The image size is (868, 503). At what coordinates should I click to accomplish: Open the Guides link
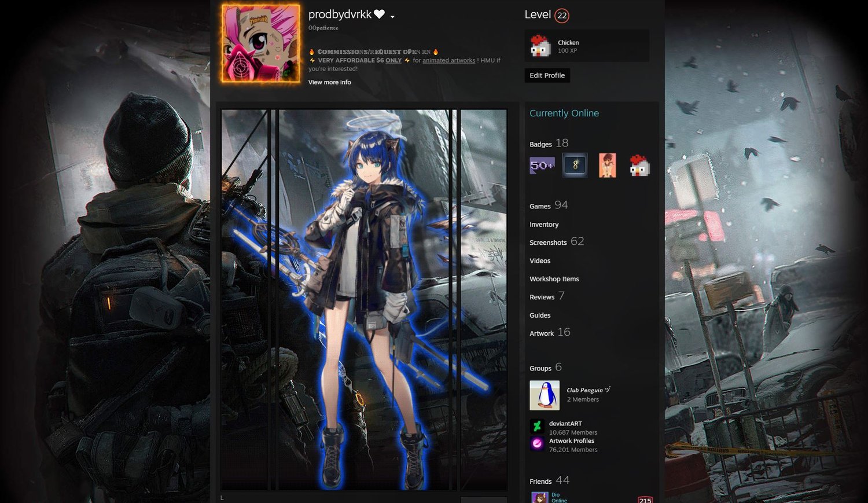click(x=540, y=315)
